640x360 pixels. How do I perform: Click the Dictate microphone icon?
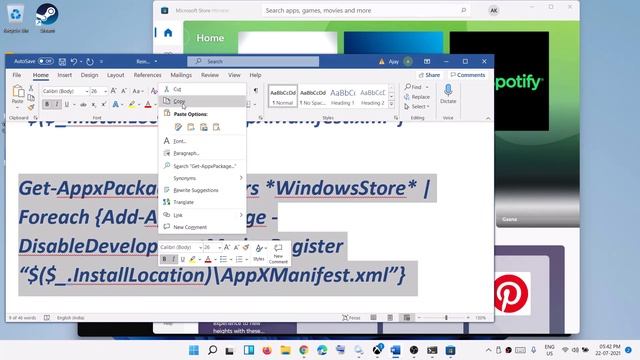(448, 90)
